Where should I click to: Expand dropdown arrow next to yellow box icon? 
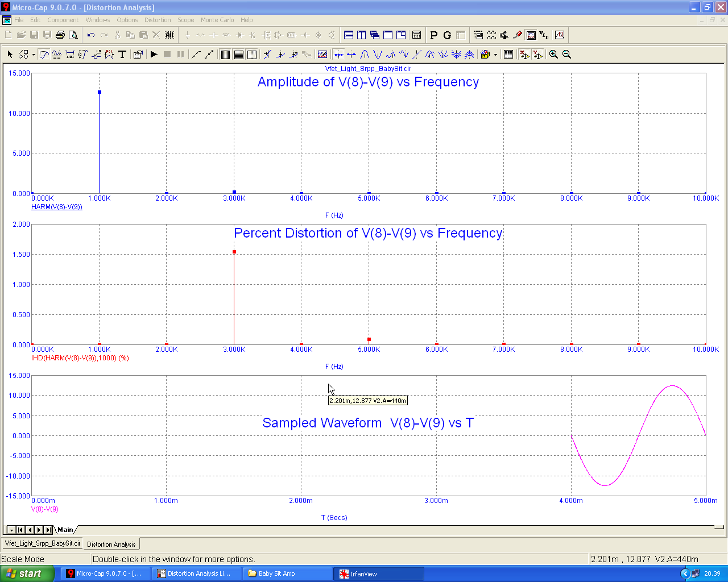click(495, 55)
